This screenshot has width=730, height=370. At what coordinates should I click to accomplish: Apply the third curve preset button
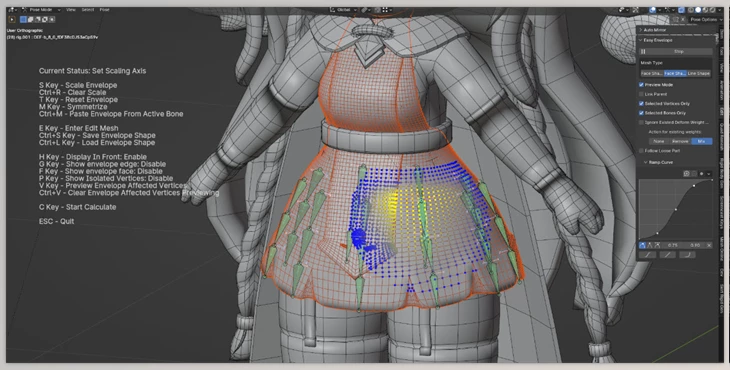[x=688, y=255]
